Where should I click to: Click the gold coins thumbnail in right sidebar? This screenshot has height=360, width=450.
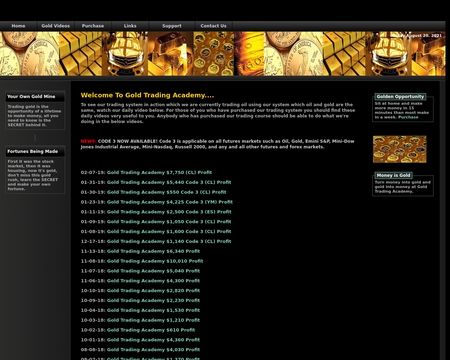[399, 149]
